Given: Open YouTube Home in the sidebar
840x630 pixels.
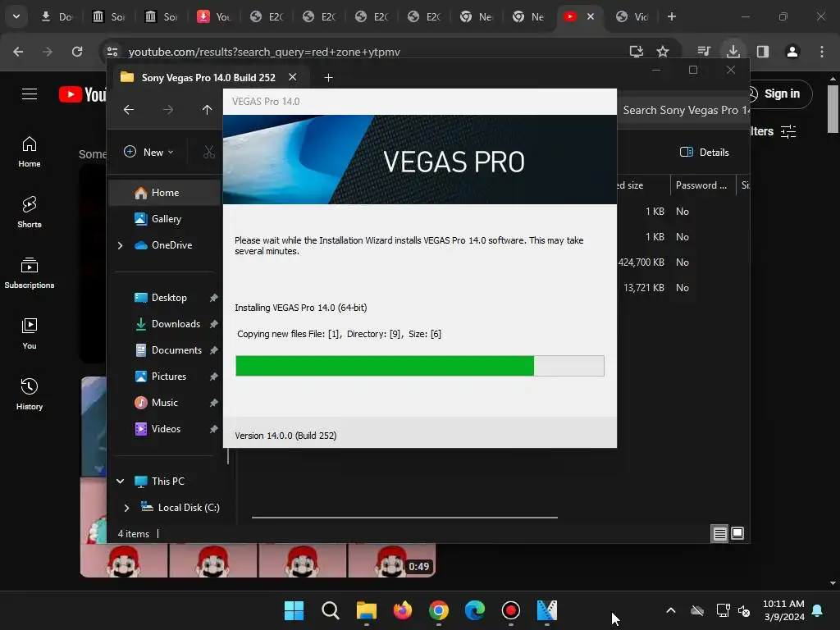Looking at the screenshot, I should 30,152.
